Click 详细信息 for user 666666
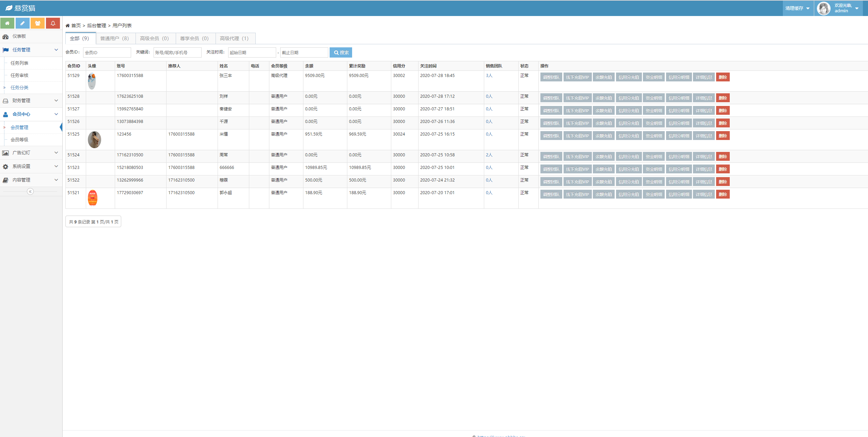 tap(704, 169)
